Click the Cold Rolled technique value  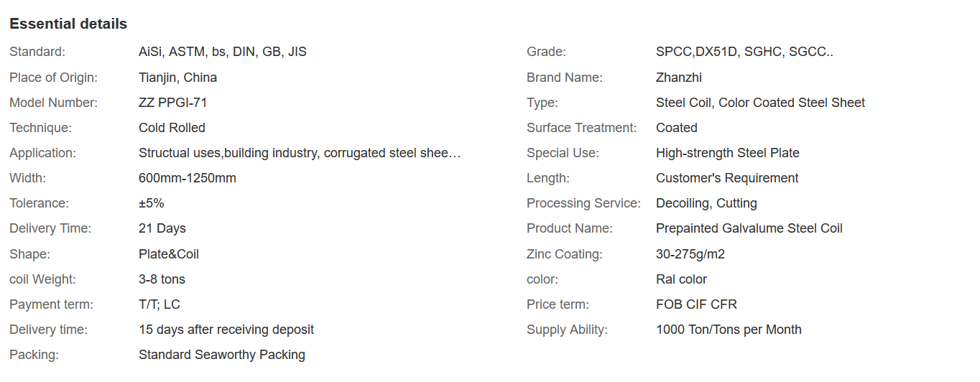[172, 128]
